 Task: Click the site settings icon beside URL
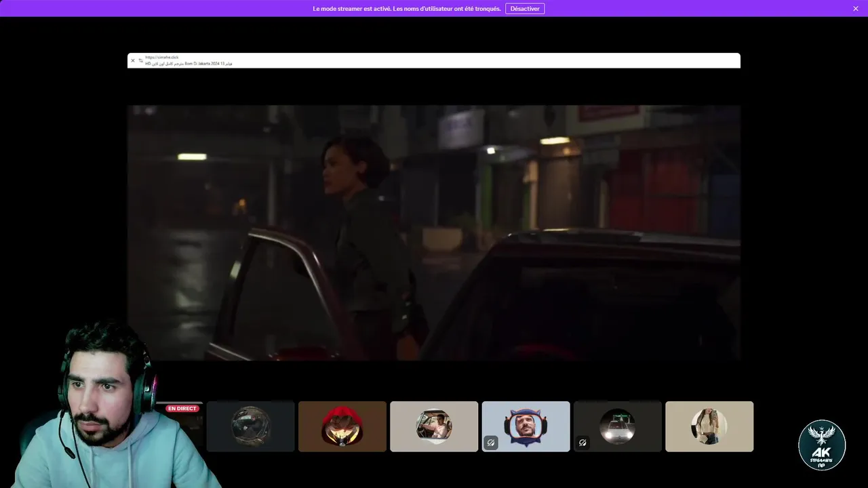tap(140, 60)
